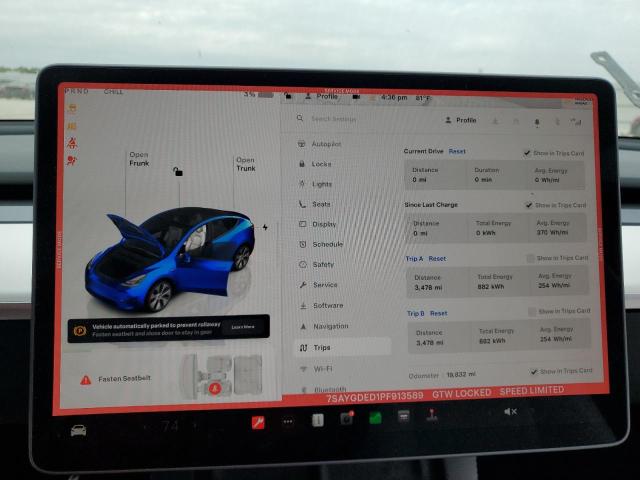This screenshot has height=480, width=640.
Task: Click the Wi-Fi signal icon in sidebar
Action: coord(303,369)
